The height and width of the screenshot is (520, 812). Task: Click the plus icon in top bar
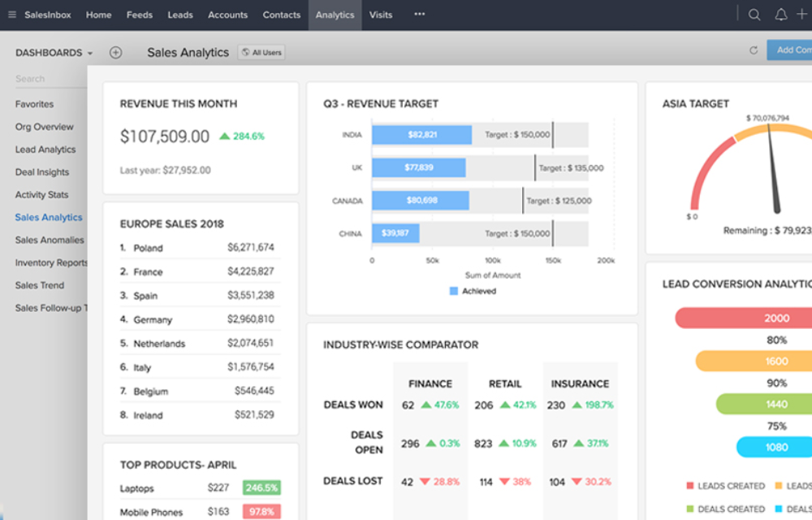click(x=802, y=15)
